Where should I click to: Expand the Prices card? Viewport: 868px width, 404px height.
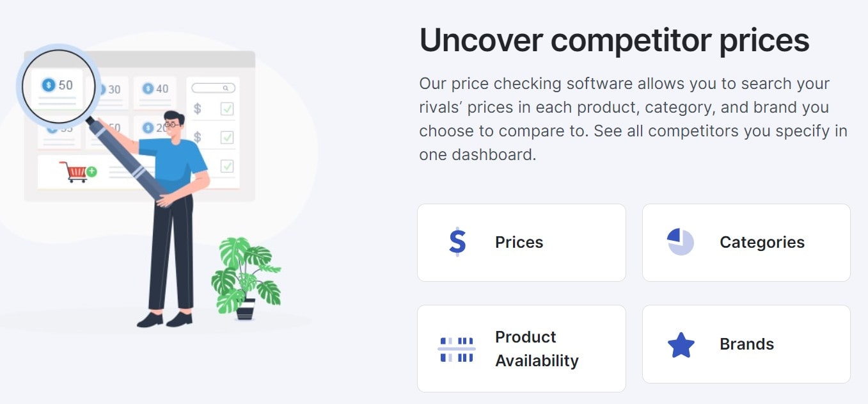pos(521,242)
